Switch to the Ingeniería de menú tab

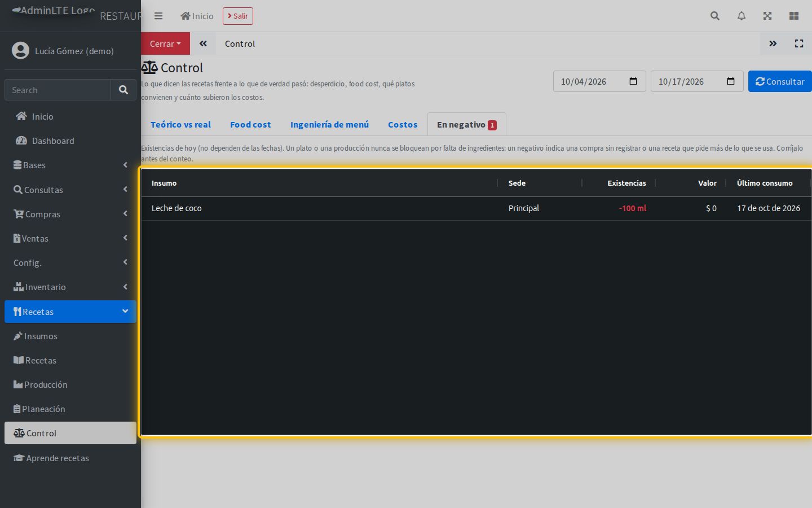point(329,124)
